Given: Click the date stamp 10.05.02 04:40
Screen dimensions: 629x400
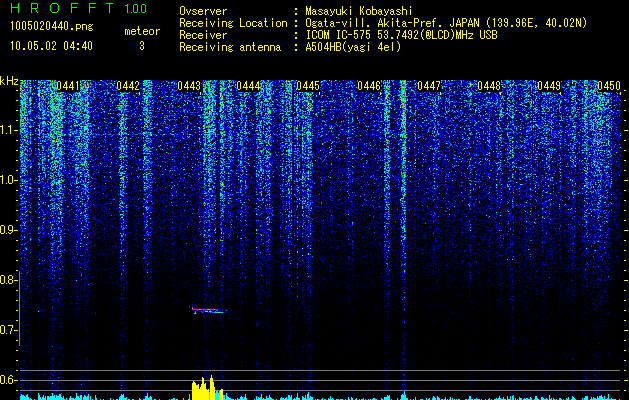Looking at the screenshot, I should (51, 46).
